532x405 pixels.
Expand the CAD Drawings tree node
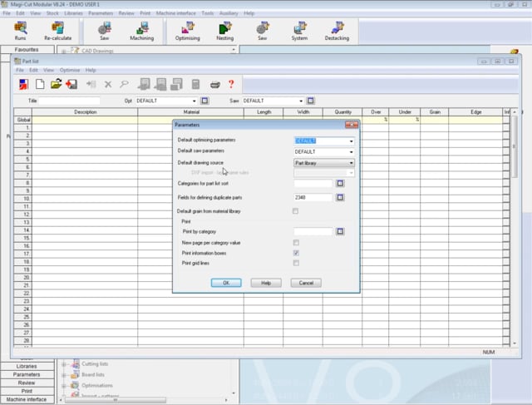pyautogui.click(x=64, y=51)
